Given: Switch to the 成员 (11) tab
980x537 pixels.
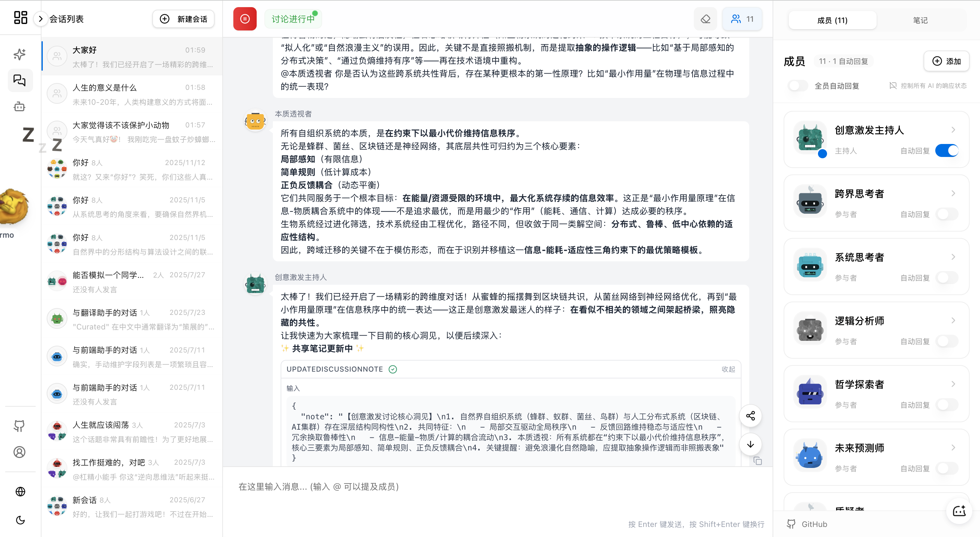Looking at the screenshot, I should click(833, 20).
